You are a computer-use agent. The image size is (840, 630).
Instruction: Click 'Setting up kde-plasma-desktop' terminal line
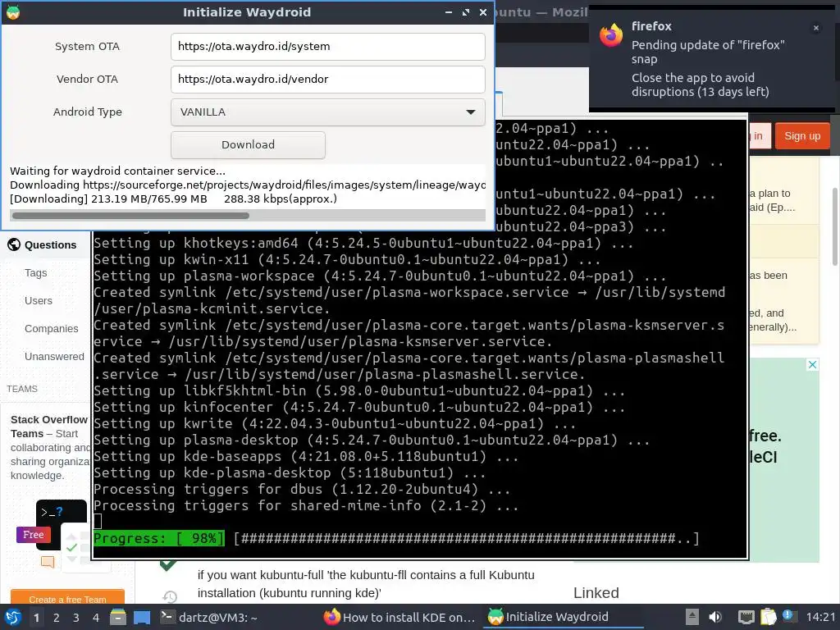tap(290, 472)
